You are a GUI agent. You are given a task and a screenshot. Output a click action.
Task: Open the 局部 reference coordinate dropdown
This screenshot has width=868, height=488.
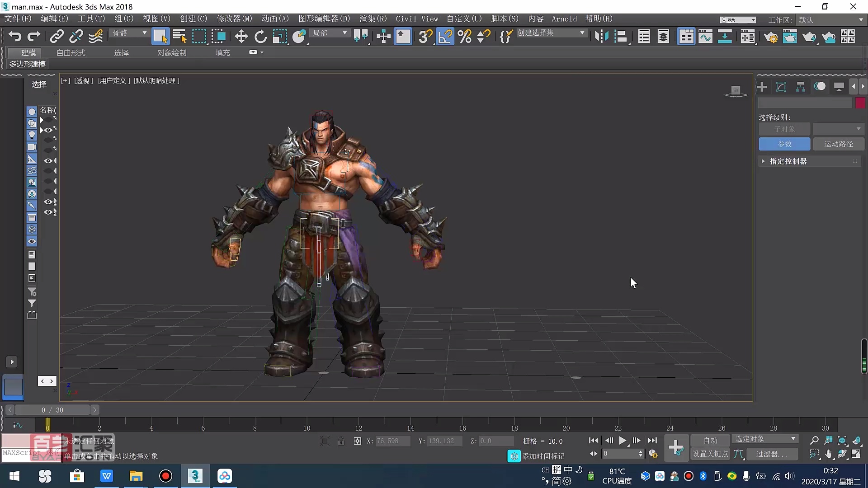330,33
